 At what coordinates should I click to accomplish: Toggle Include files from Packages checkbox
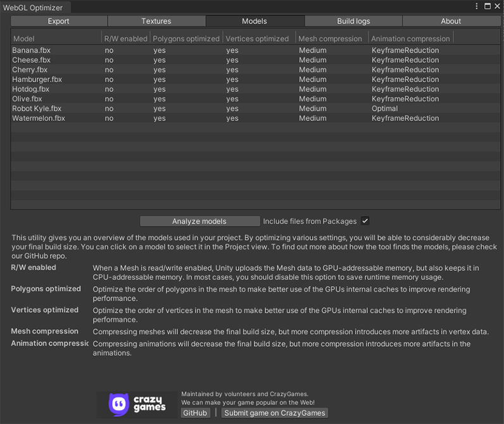point(365,221)
